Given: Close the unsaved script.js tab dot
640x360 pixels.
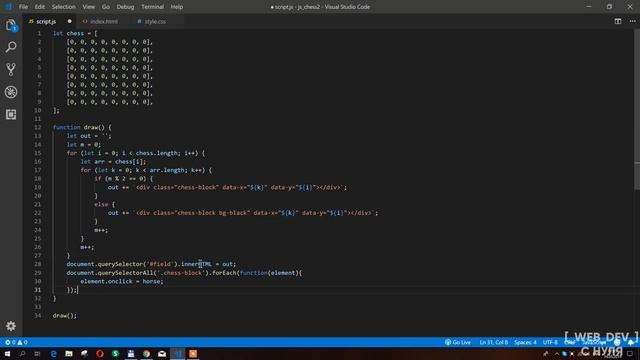Looking at the screenshot, I should [69, 21].
